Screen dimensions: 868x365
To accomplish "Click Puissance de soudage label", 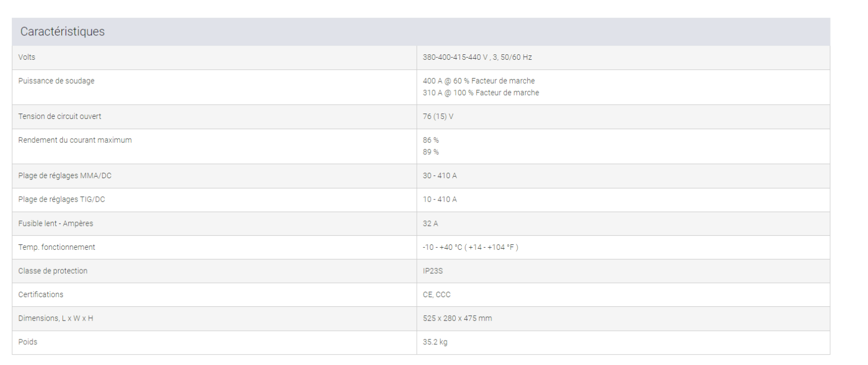I will pyautogui.click(x=56, y=81).
